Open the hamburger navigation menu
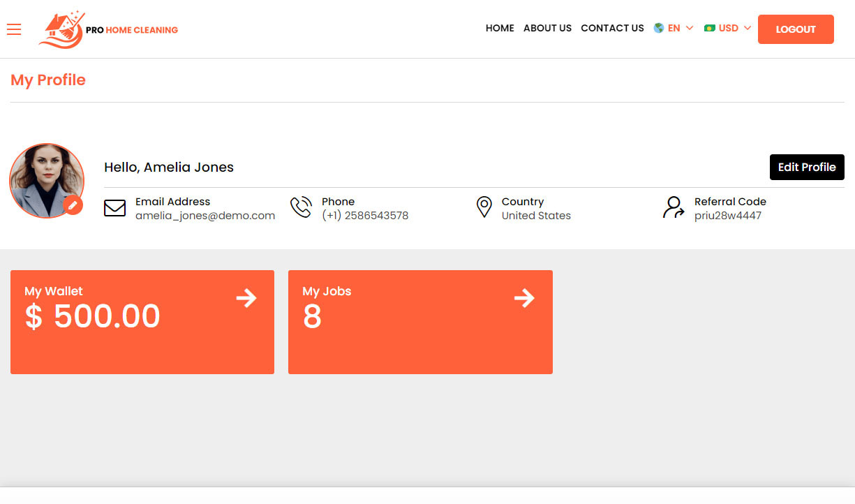 (14, 29)
